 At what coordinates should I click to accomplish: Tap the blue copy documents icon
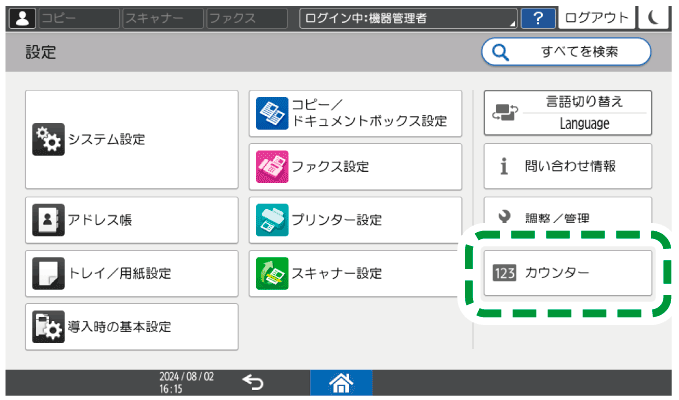pos(272,113)
